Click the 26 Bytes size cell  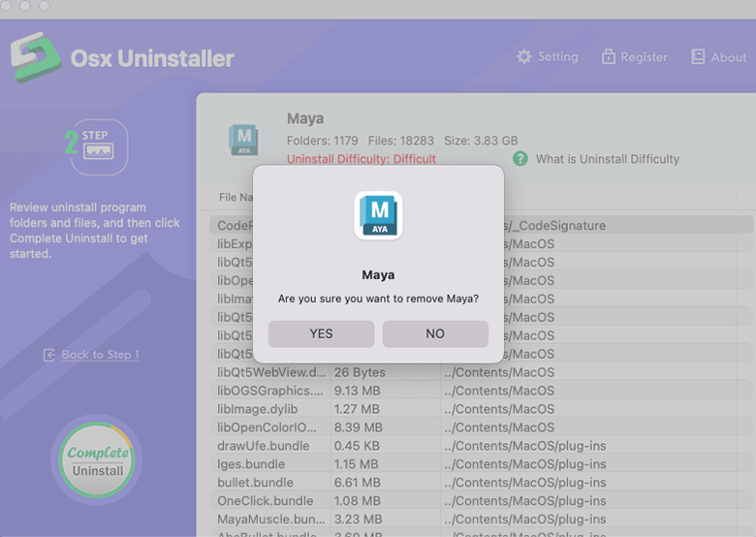360,372
